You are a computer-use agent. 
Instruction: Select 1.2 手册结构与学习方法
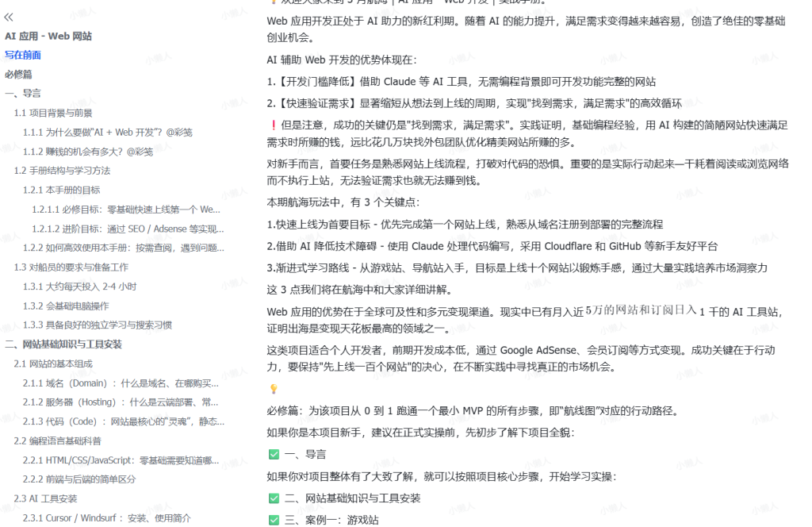point(62,171)
